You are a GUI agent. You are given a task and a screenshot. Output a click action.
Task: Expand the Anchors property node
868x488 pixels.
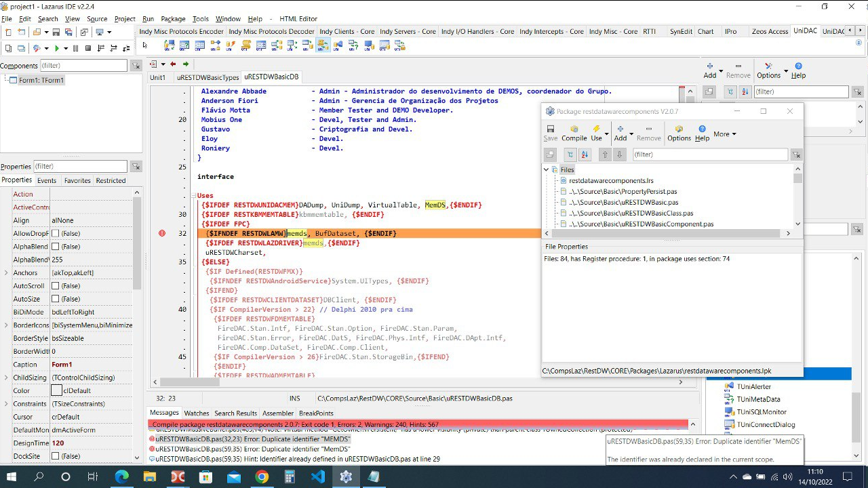6,273
